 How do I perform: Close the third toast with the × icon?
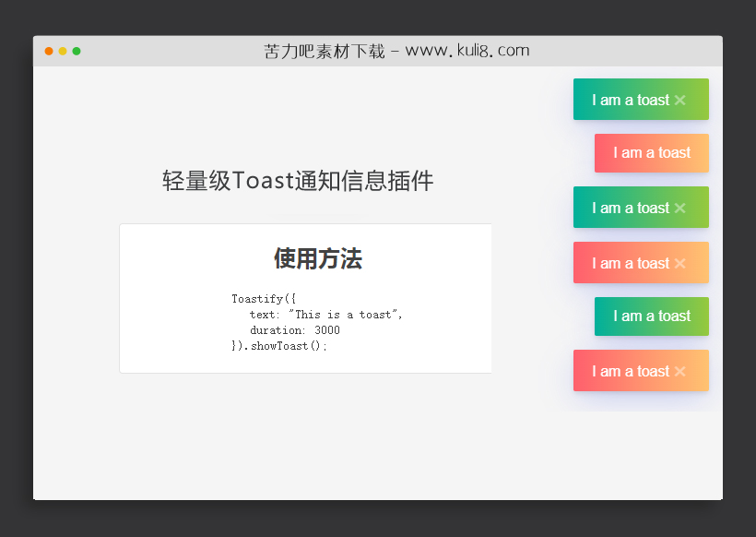pos(679,208)
